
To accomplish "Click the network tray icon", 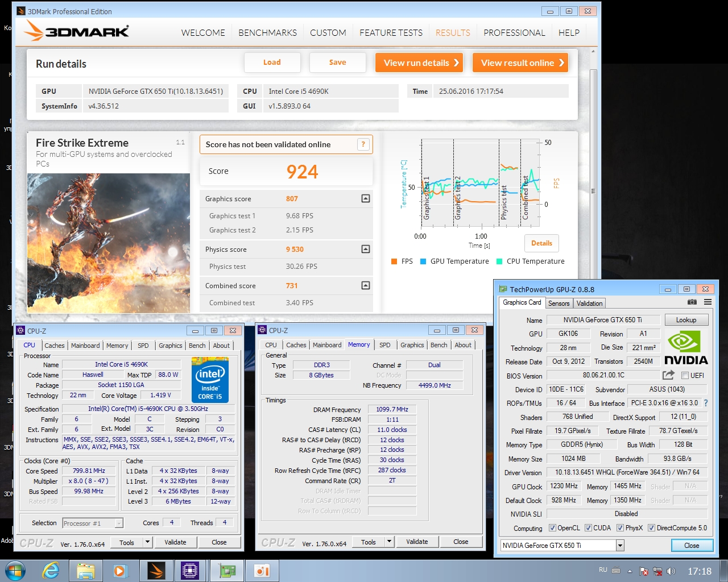I will click(657, 571).
